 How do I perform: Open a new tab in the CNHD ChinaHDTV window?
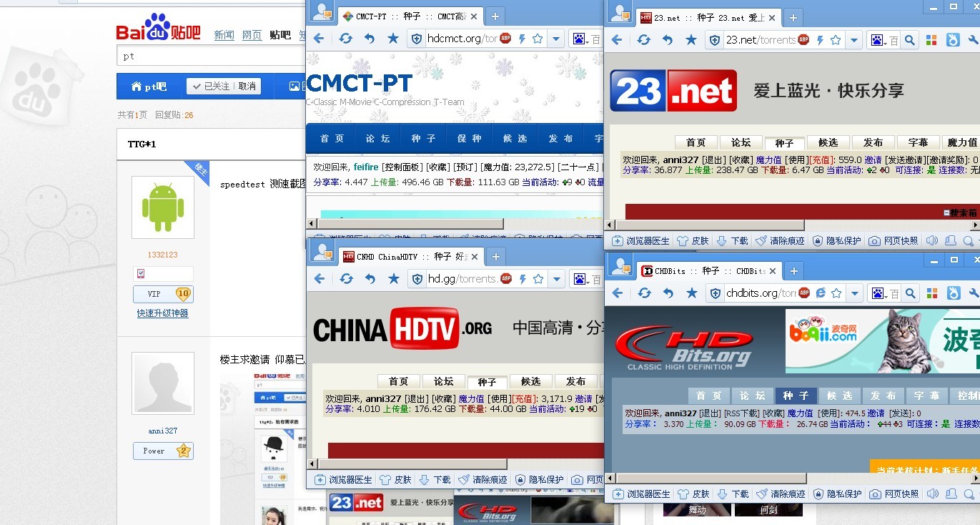[x=495, y=256]
